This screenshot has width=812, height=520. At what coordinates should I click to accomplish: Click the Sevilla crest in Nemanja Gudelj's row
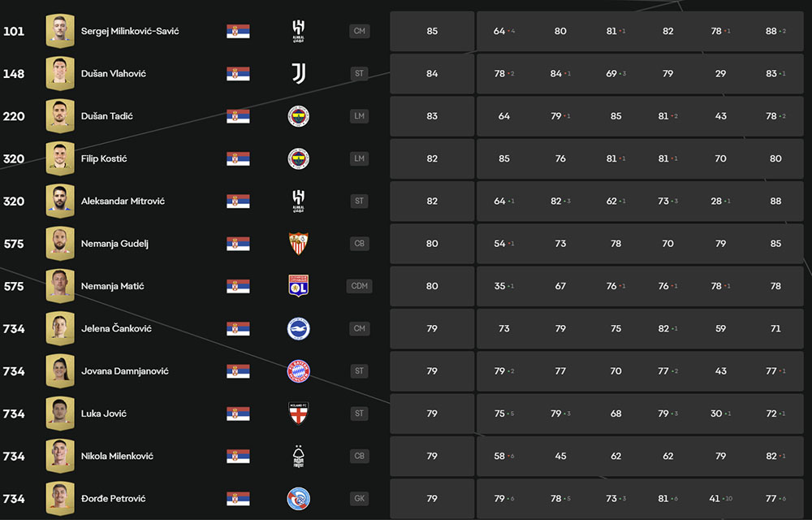pos(298,244)
